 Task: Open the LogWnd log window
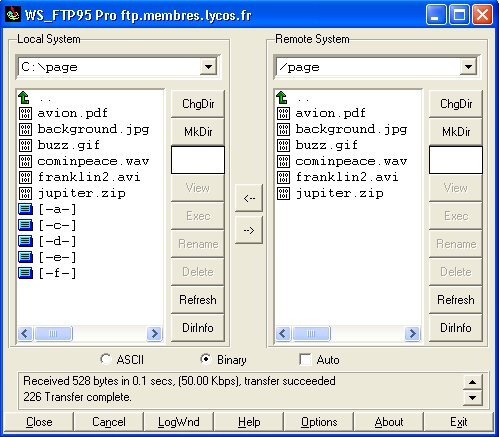click(x=179, y=422)
